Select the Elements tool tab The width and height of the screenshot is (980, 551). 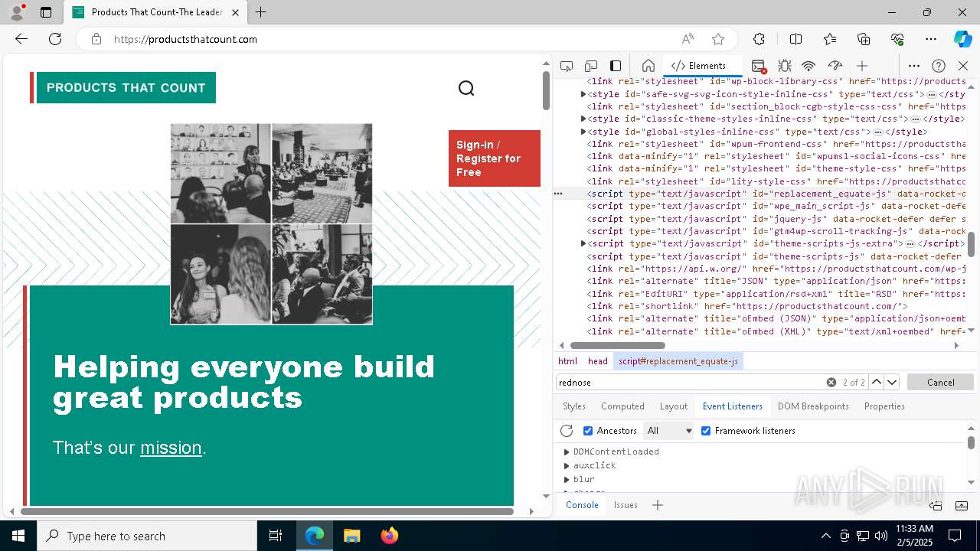click(698, 66)
